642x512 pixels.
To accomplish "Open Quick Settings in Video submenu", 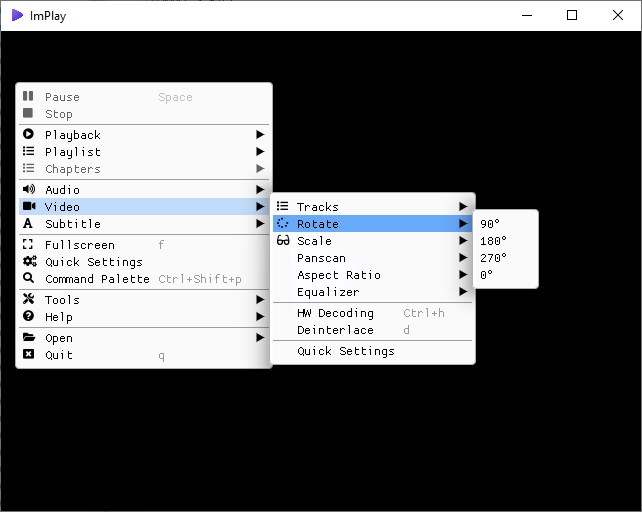I will (x=373, y=351).
